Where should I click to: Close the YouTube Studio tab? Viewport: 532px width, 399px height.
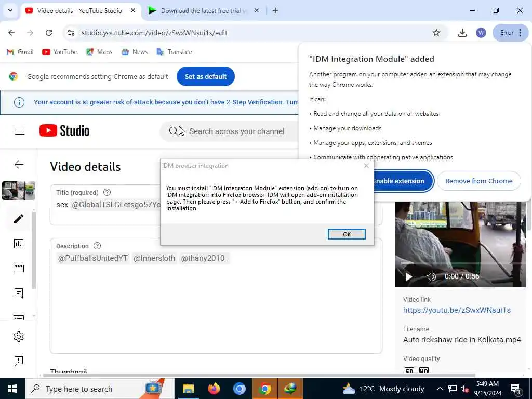133,10
